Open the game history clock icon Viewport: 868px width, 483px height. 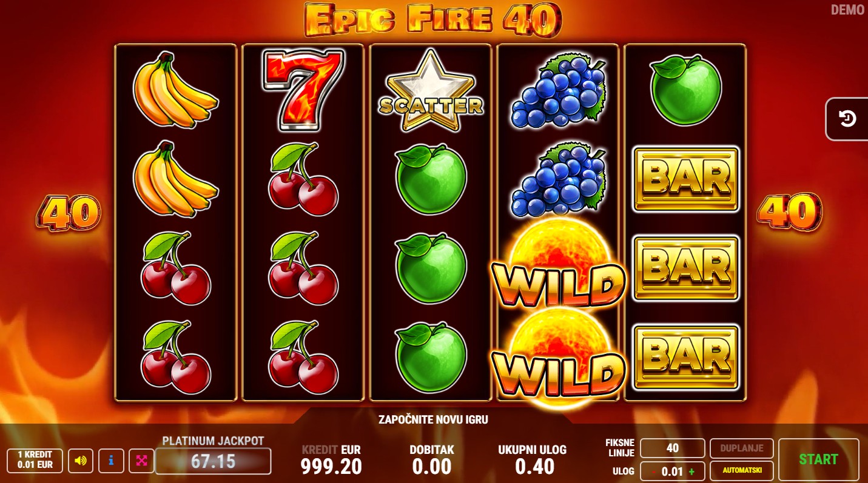click(847, 119)
